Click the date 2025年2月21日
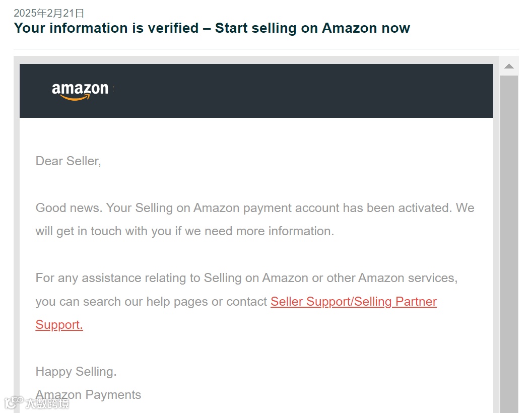Image resolution: width=532 pixels, height=413 pixels. click(49, 13)
